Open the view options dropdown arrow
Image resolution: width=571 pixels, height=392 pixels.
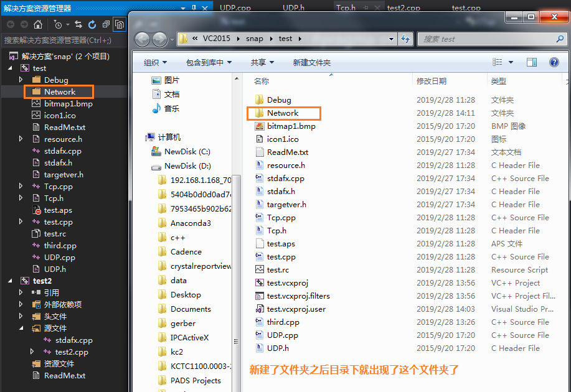[x=511, y=62]
